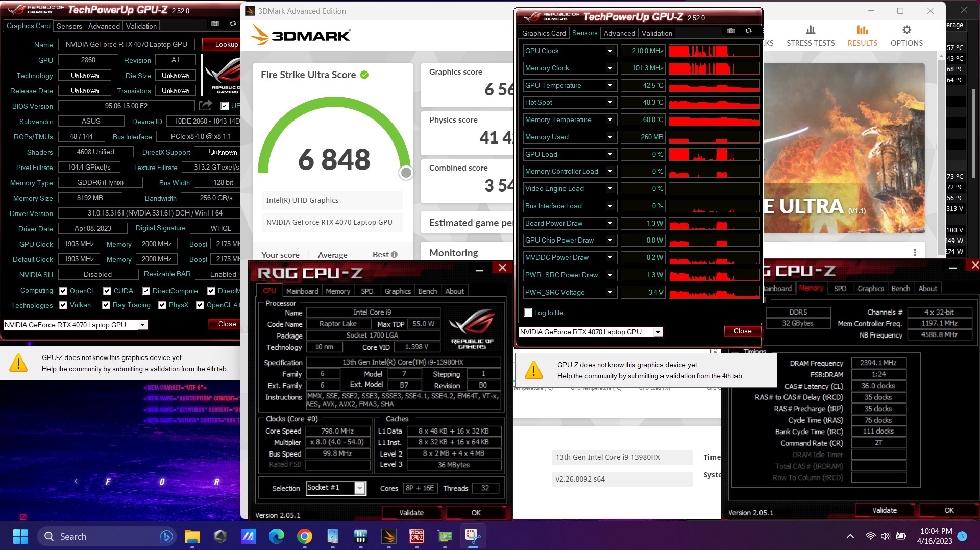Open Microsoft Edge from taskbar
Viewport: 980px width, 550px height.
pos(277,536)
